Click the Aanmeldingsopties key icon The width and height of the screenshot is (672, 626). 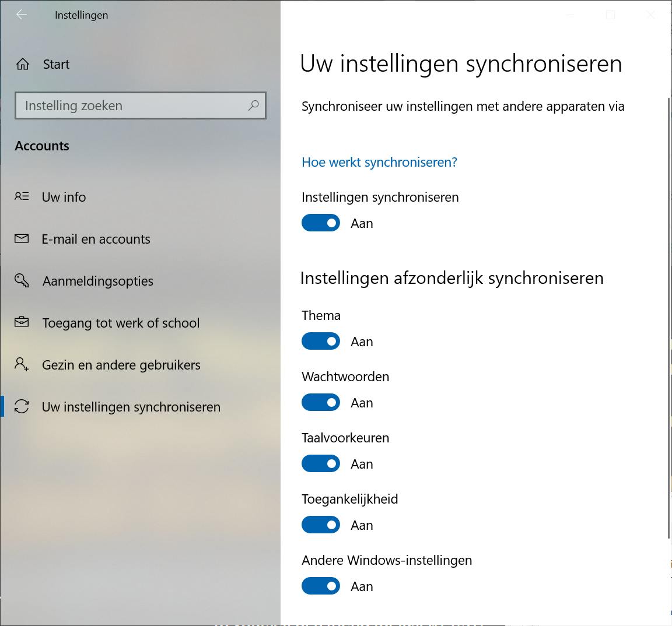tap(22, 280)
